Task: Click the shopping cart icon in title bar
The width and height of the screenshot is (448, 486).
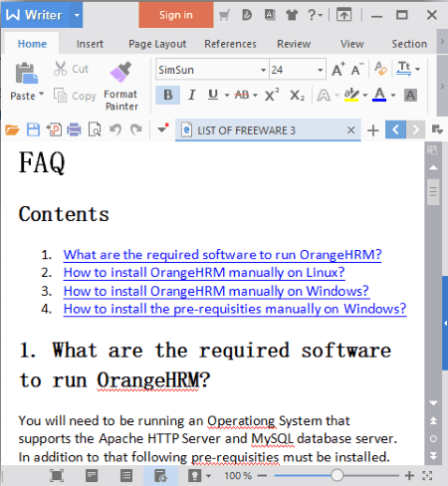Action: pyautogui.click(x=224, y=15)
